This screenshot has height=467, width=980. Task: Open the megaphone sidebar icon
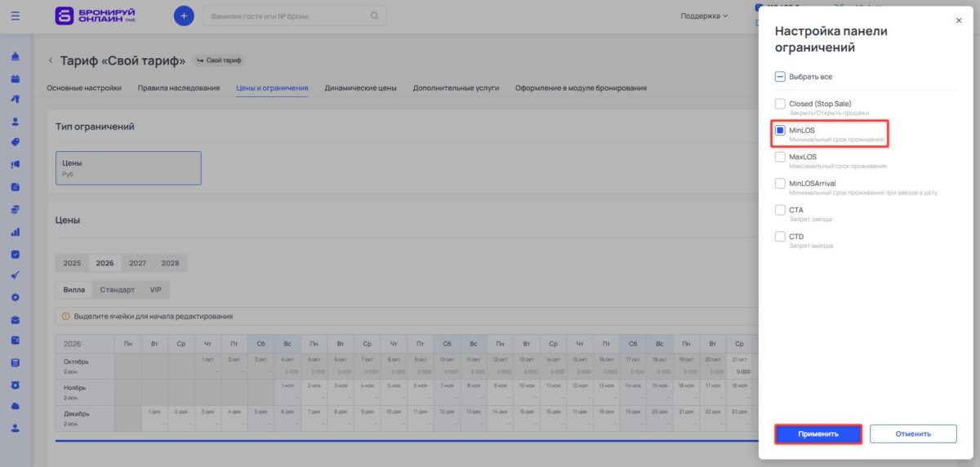click(16, 164)
